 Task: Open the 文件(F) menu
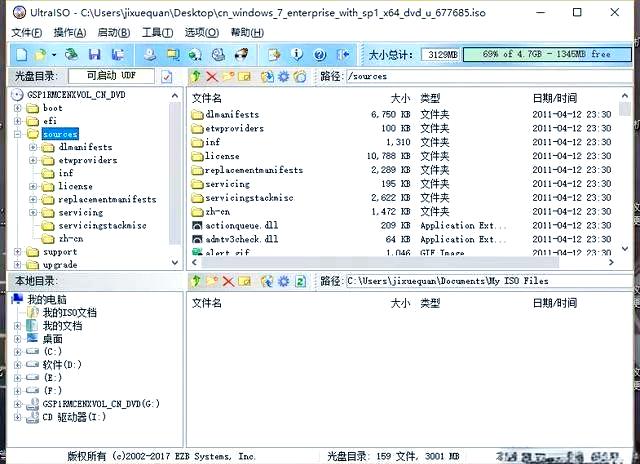pos(27,32)
